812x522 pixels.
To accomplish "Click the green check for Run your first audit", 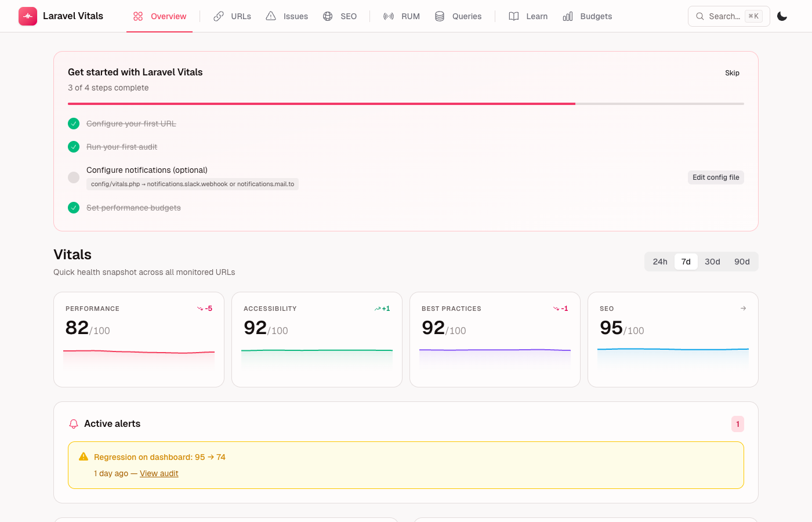I will click(x=74, y=147).
